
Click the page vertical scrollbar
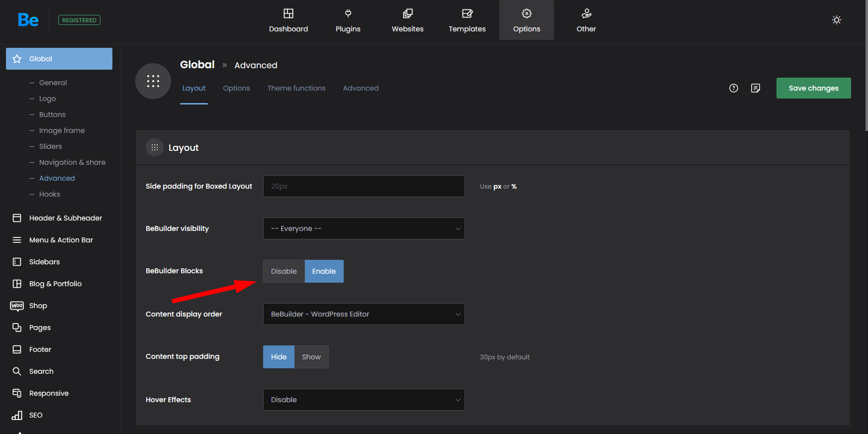(867, 66)
